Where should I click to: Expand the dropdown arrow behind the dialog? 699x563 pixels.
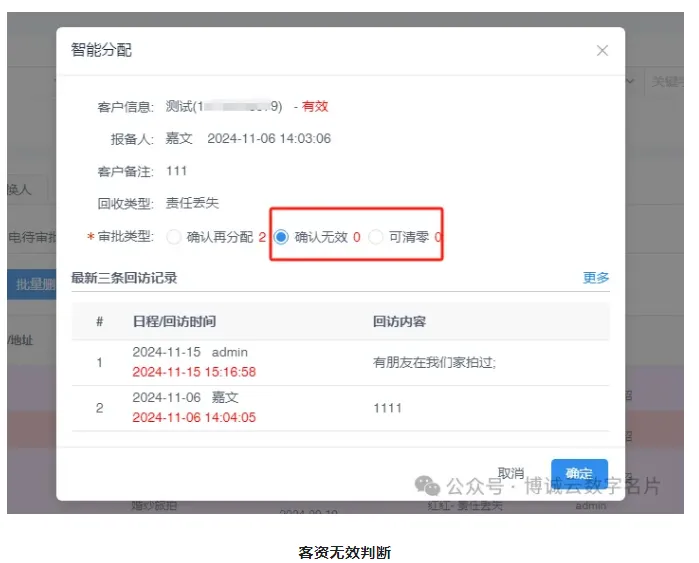pos(632,81)
